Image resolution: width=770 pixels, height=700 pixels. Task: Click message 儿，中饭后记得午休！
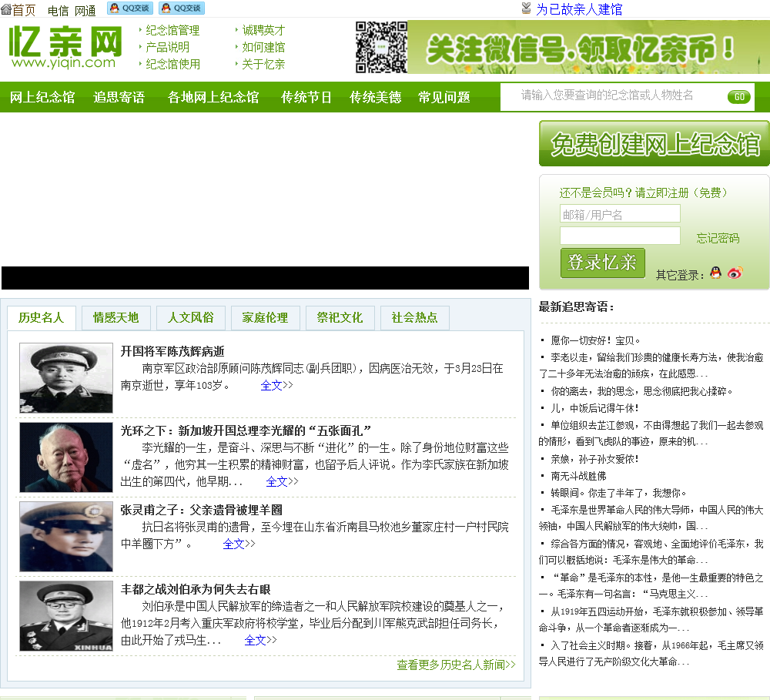[x=594, y=408]
